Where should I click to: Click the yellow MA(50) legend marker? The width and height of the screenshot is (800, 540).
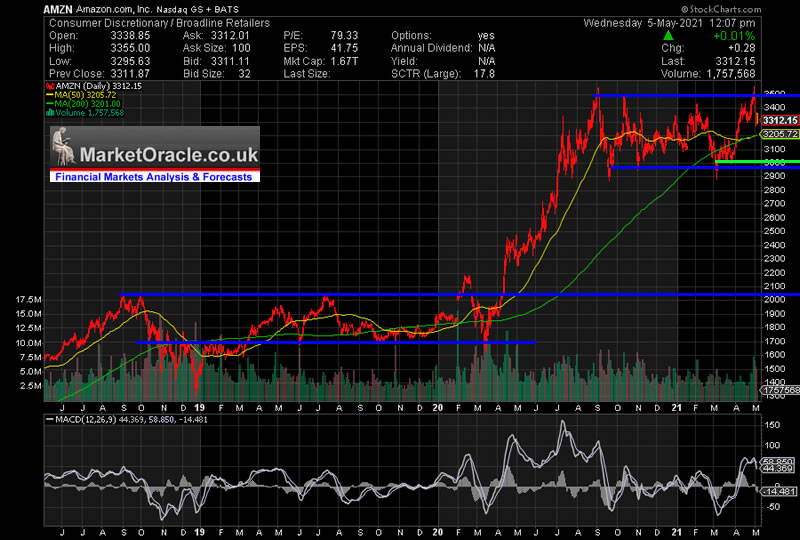point(49,97)
